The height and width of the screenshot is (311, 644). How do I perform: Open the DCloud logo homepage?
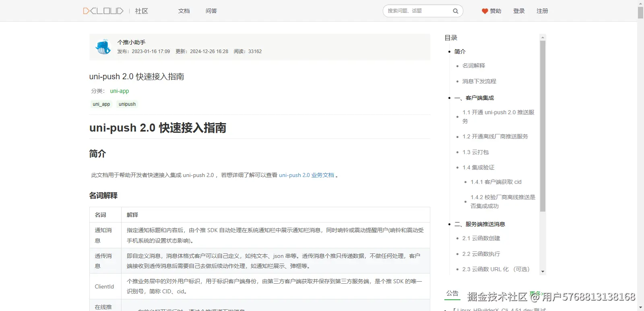click(x=103, y=11)
